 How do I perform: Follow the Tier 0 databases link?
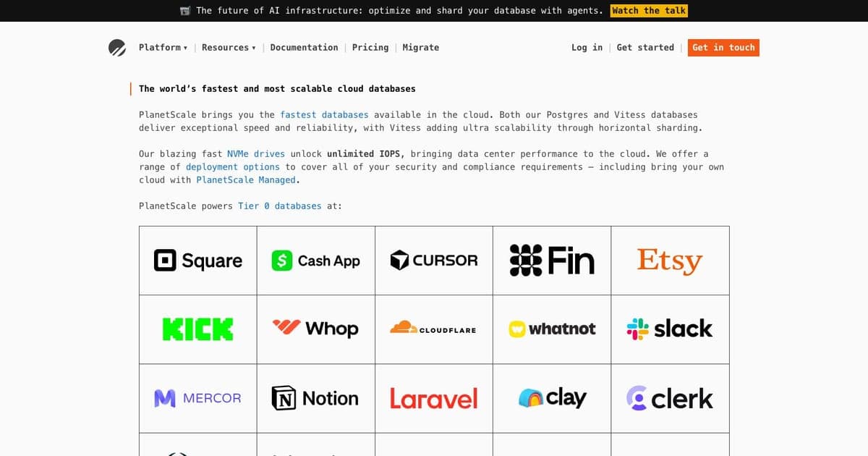280,206
